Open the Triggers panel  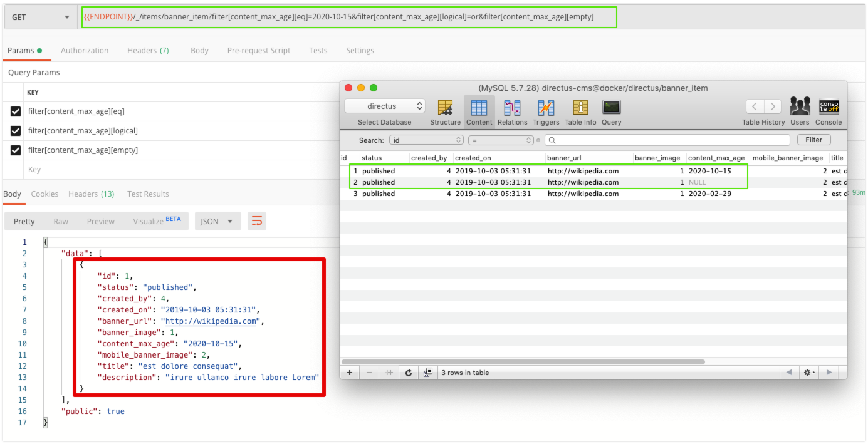(546, 111)
